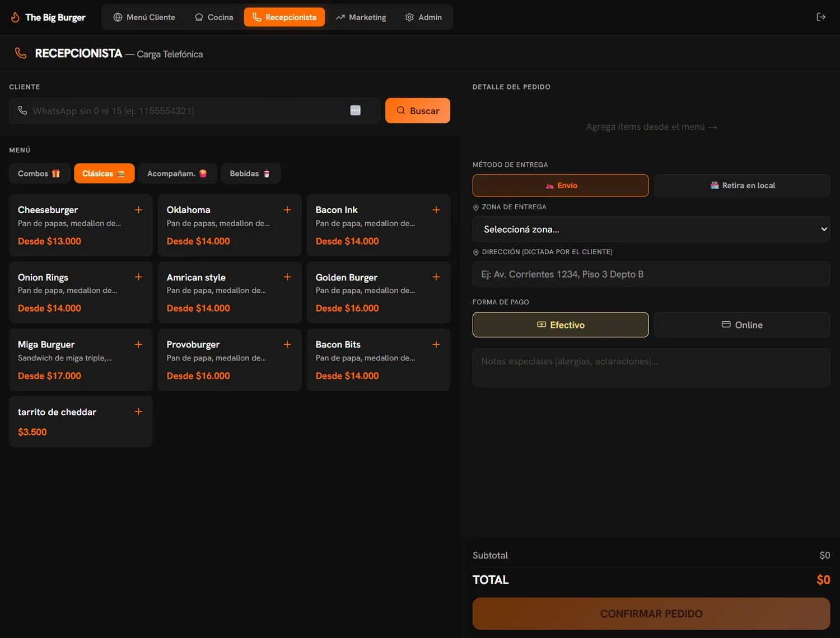Image resolution: width=840 pixels, height=638 pixels.
Task: Choose Online payment method
Action: [x=742, y=325]
